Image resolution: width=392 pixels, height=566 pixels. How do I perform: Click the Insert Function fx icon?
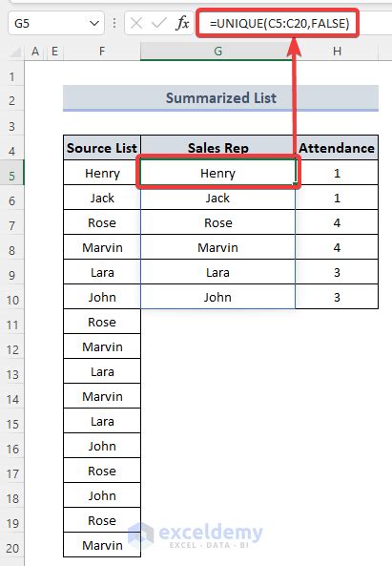click(182, 24)
